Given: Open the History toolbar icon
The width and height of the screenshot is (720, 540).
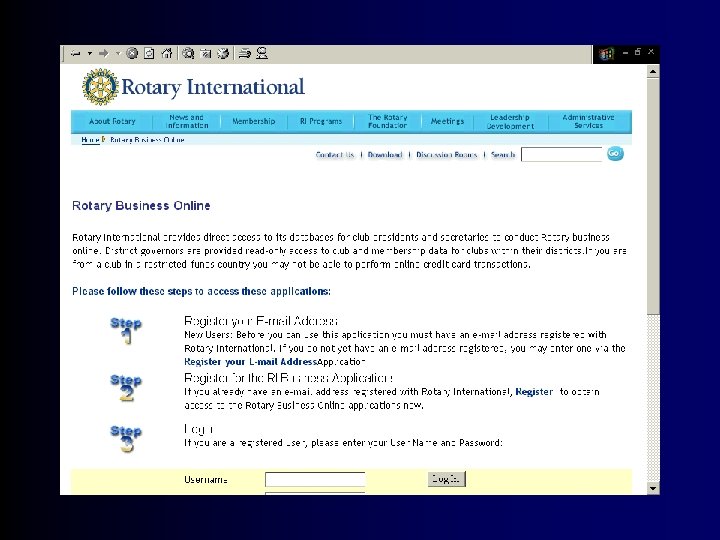Looking at the screenshot, I should click(x=223, y=54).
